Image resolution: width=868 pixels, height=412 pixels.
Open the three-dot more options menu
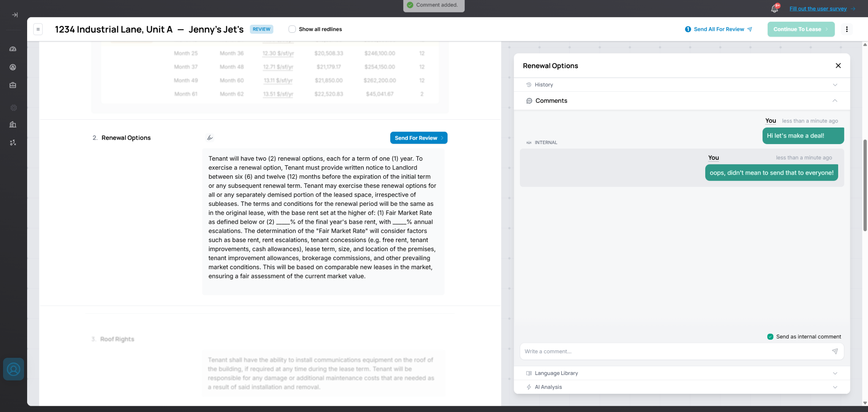point(847,29)
